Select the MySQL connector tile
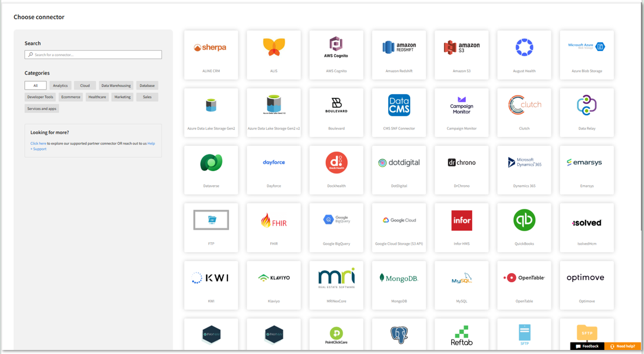 (461, 278)
